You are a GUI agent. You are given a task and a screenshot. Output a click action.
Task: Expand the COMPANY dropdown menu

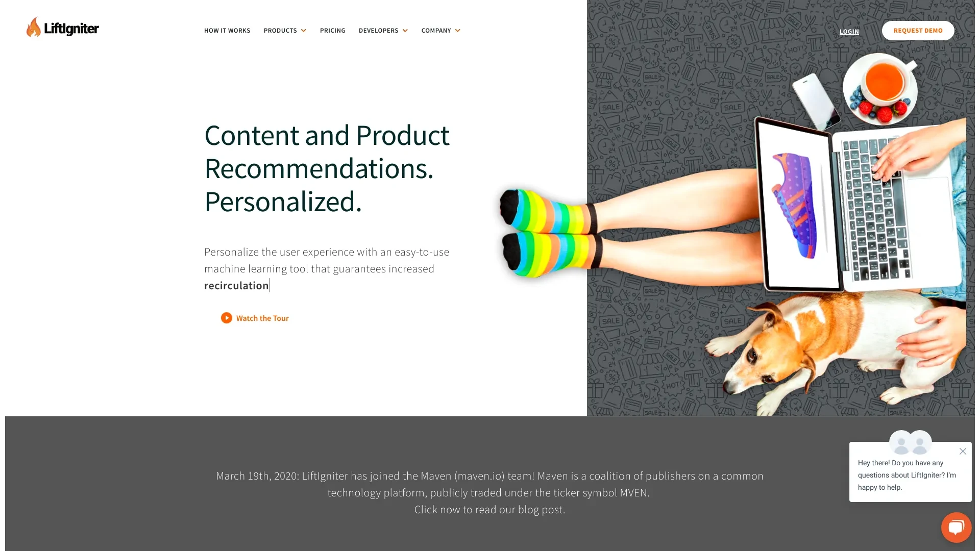440,30
